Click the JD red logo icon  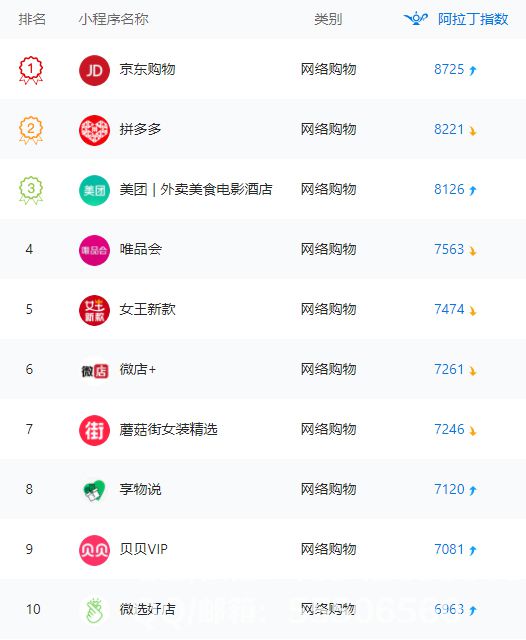coord(94,70)
